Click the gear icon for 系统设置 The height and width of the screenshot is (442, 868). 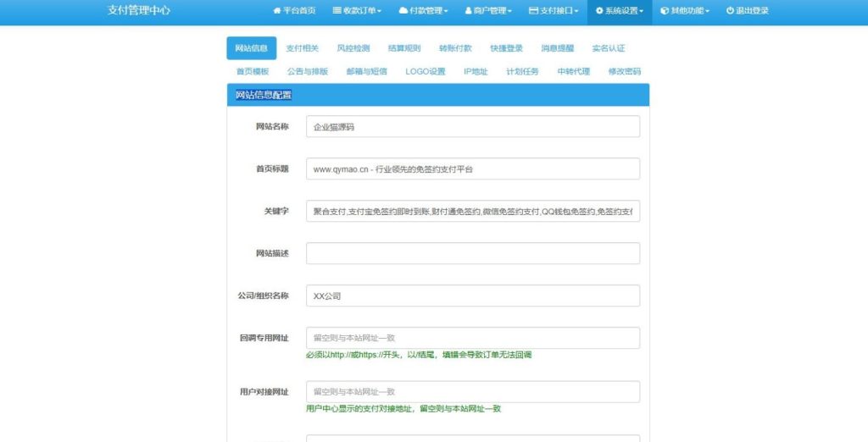click(x=599, y=11)
